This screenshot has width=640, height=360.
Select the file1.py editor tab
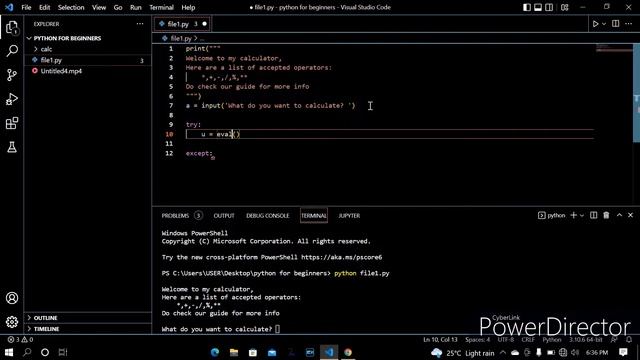(182, 24)
